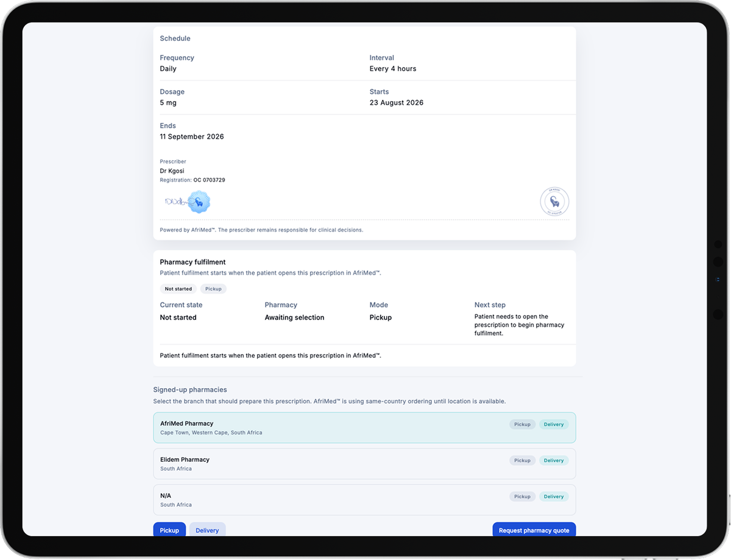Click the 'Dr Kgosi' prescriber name
The width and height of the screenshot is (731, 560).
[x=172, y=171]
